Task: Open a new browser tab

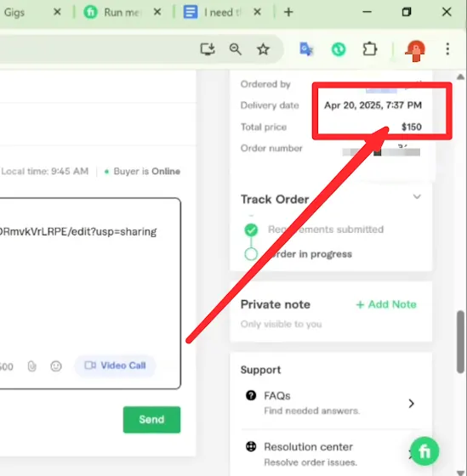Action: tap(288, 12)
